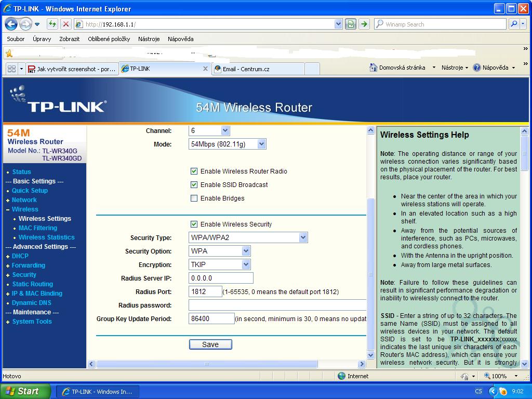Open the Security Option WPA dropdown

click(220, 251)
